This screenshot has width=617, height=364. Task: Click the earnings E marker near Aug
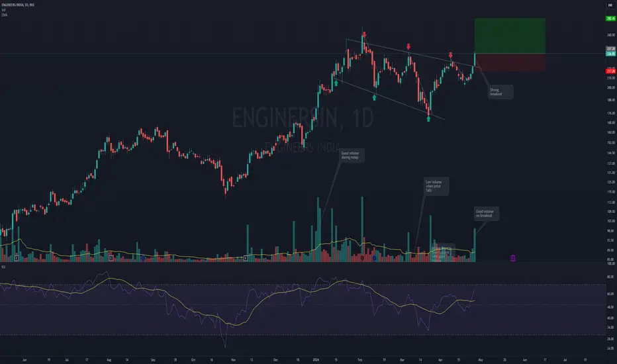click(111, 258)
